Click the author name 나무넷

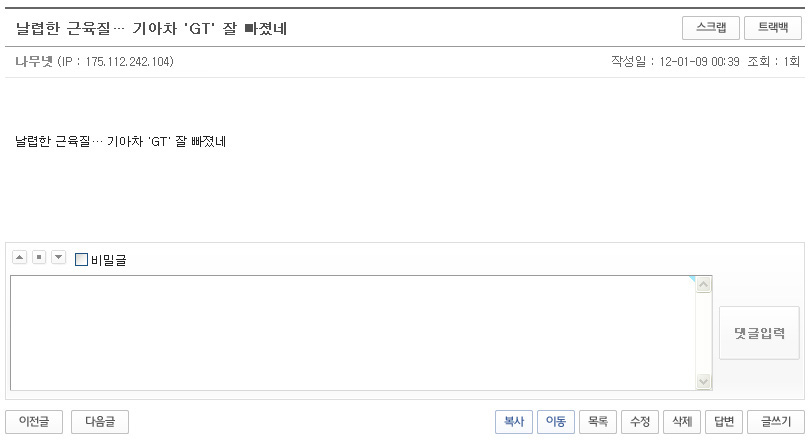(34, 62)
